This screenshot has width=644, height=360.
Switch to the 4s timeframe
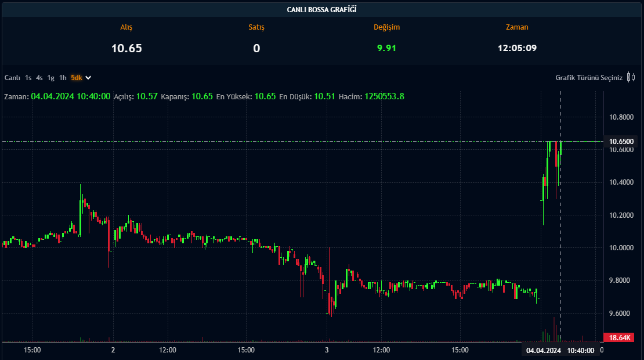coord(39,77)
